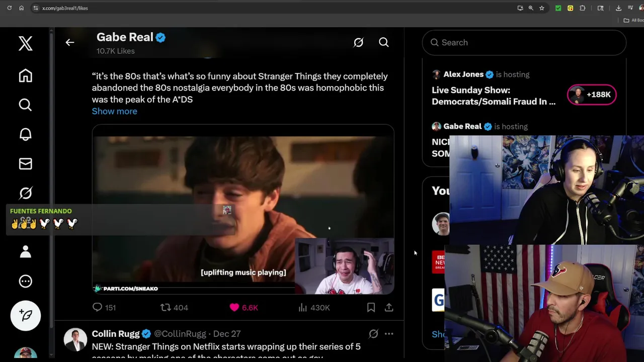The width and height of the screenshot is (644, 362).
Task: Open the Dec 27 timestamp link
Action: point(227,334)
